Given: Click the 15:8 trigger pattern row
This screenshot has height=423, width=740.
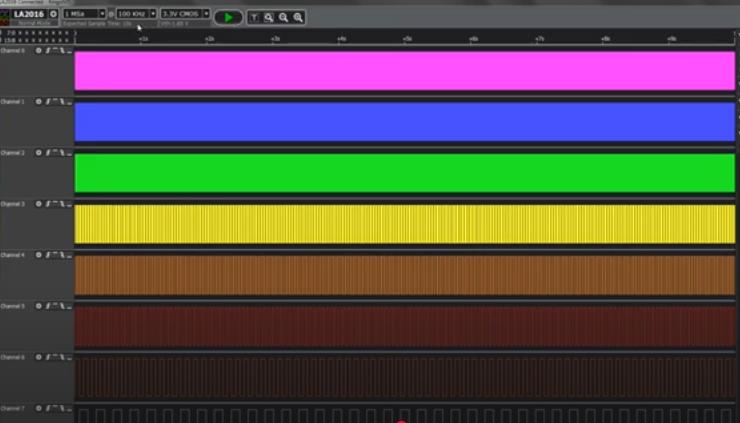Looking at the screenshot, I should click(37, 40).
